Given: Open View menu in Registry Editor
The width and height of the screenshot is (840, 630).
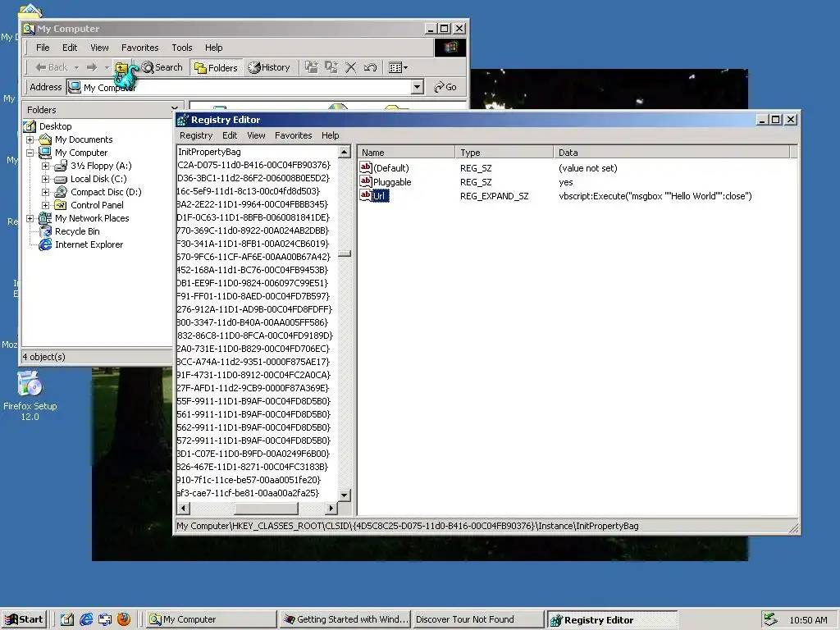Looking at the screenshot, I should pos(256,135).
